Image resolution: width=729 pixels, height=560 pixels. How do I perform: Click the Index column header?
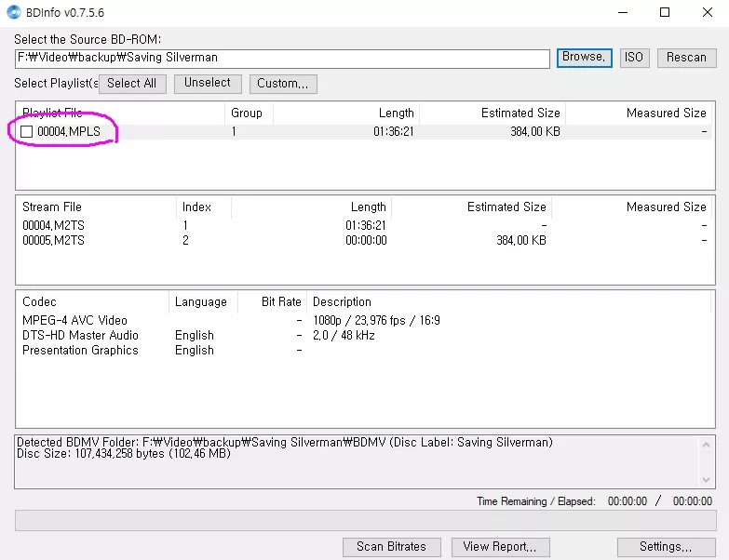click(204, 207)
